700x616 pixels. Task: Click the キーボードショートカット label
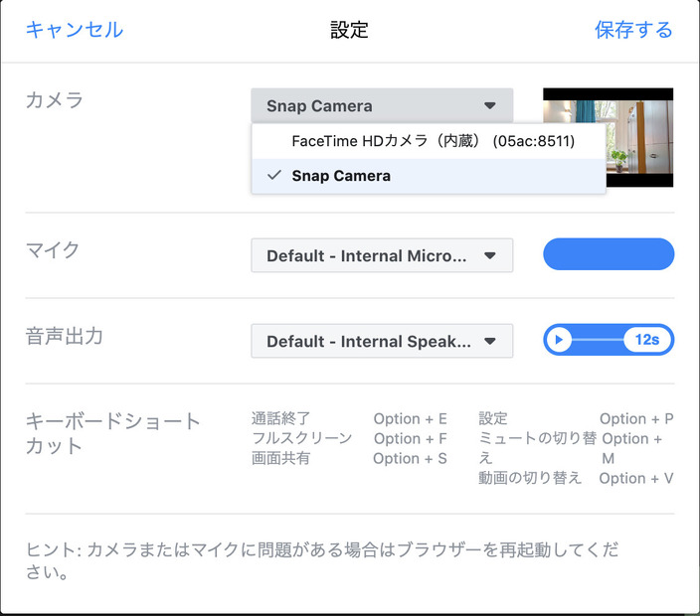[113, 433]
